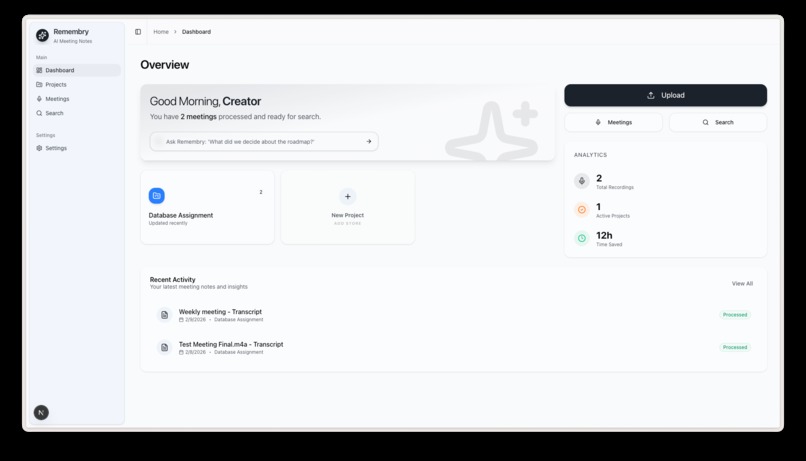This screenshot has width=806, height=461.
Task: Click the 12h Time Saved value
Action: click(604, 235)
